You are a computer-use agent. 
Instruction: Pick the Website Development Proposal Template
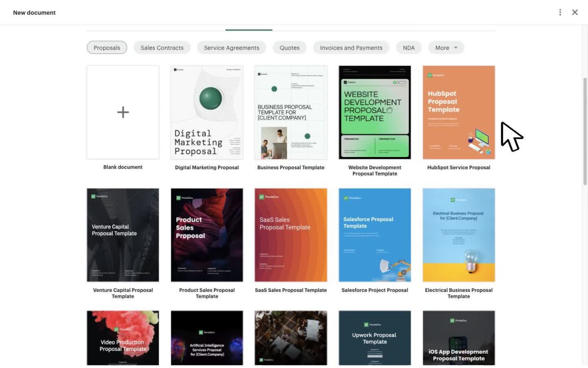pos(375,112)
